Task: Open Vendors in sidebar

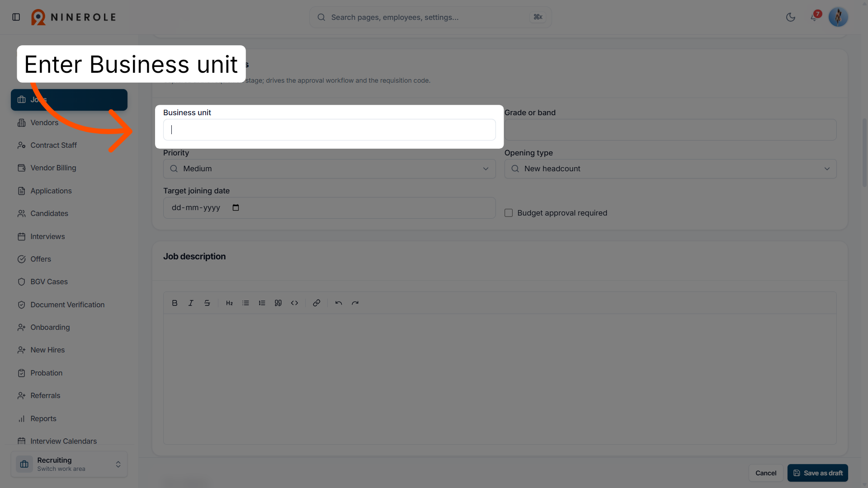Action: pyautogui.click(x=69, y=122)
